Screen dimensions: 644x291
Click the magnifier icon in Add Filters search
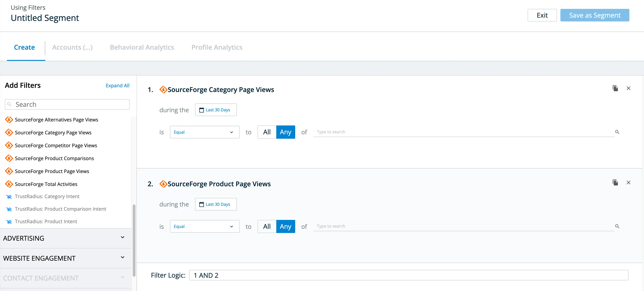pyautogui.click(x=10, y=104)
